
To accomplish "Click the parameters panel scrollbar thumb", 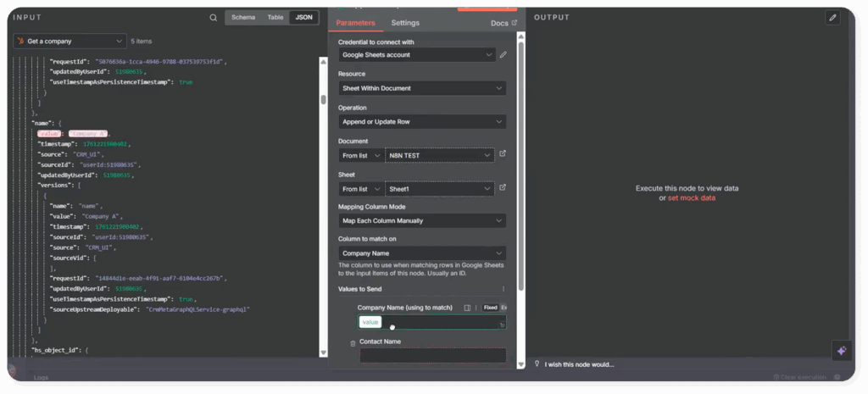I will (520, 165).
